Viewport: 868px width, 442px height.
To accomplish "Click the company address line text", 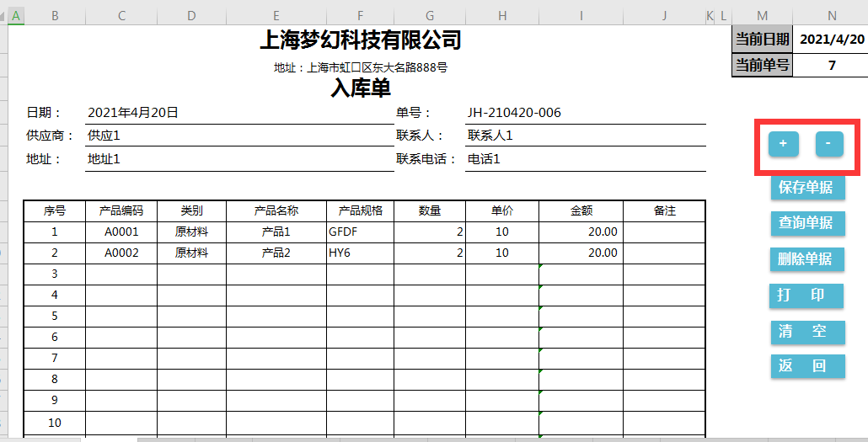I will pyautogui.click(x=361, y=67).
